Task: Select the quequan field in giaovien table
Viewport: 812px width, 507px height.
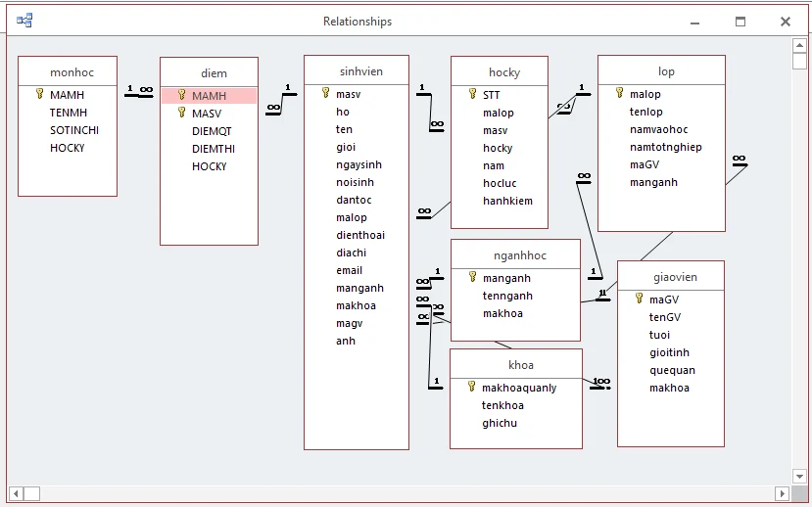Action: (x=672, y=370)
